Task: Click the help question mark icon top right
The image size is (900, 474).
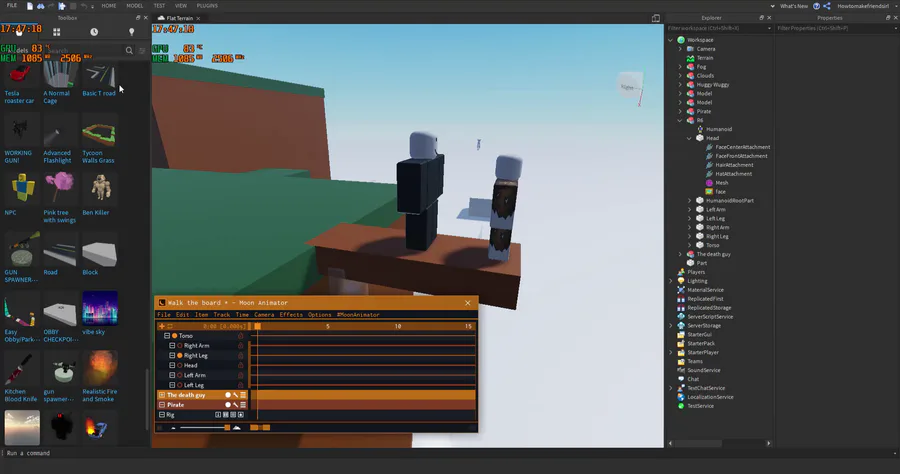Action: (x=816, y=6)
